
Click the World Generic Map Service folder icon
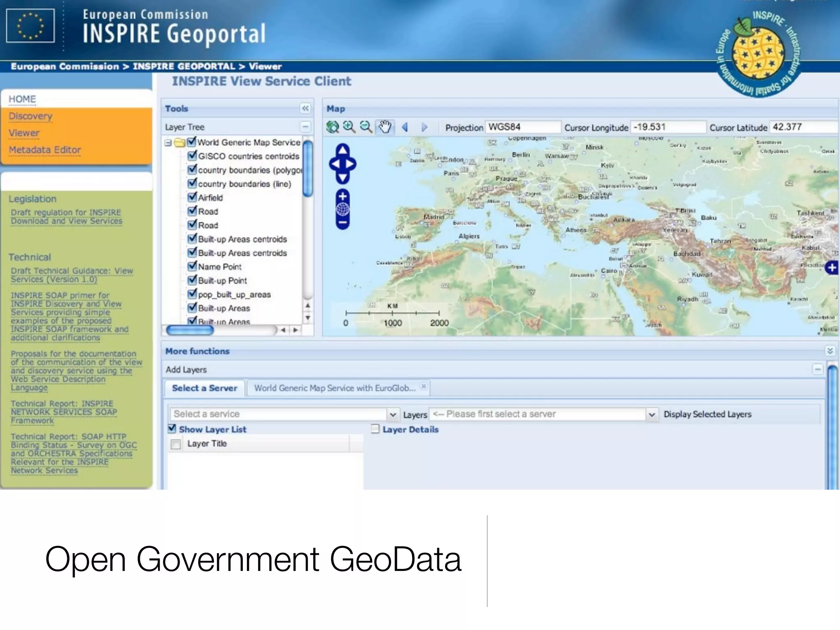(x=179, y=143)
